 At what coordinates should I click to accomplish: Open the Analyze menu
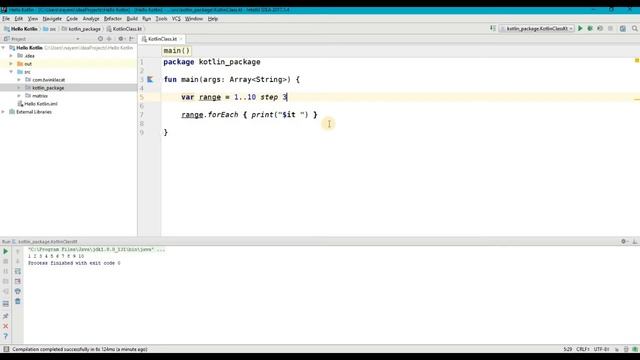click(x=91, y=19)
